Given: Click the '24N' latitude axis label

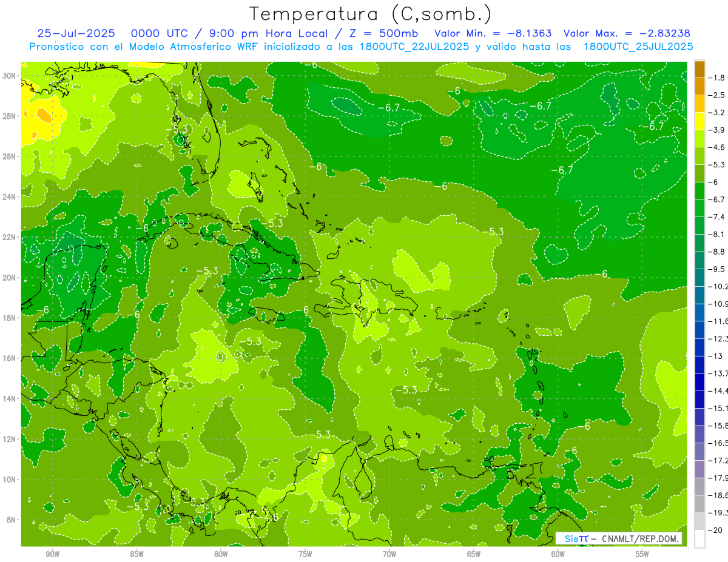Looking at the screenshot, I should (10, 196).
